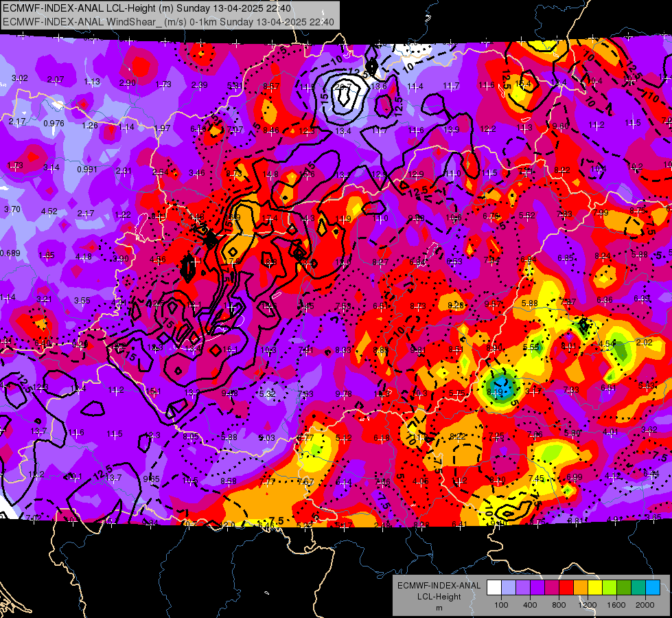This screenshot has width=672, height=618.
Task: Click the WindShear_ (m/s) 0-1km header line
Action: click(168, 22)
